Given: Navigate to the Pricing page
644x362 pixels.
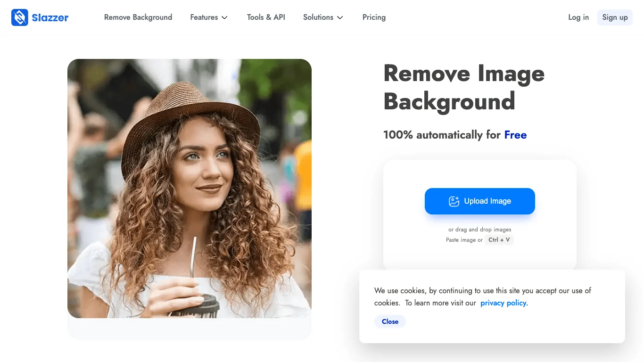Looking at the screenshot, I should point(374,17).
